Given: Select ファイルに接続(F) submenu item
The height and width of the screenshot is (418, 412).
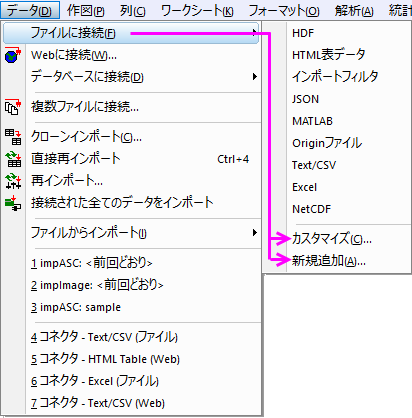Looking at the screenshot, I should click(131, 33).
